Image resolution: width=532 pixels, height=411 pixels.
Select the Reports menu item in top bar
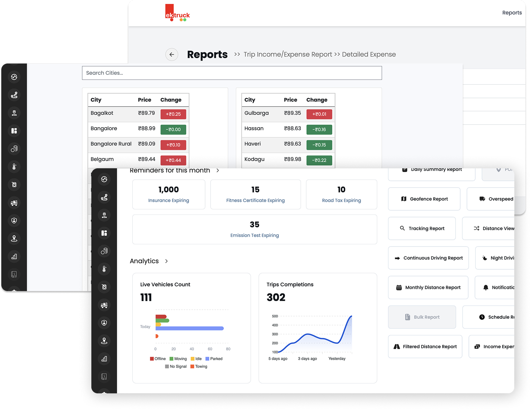[512, 13]
